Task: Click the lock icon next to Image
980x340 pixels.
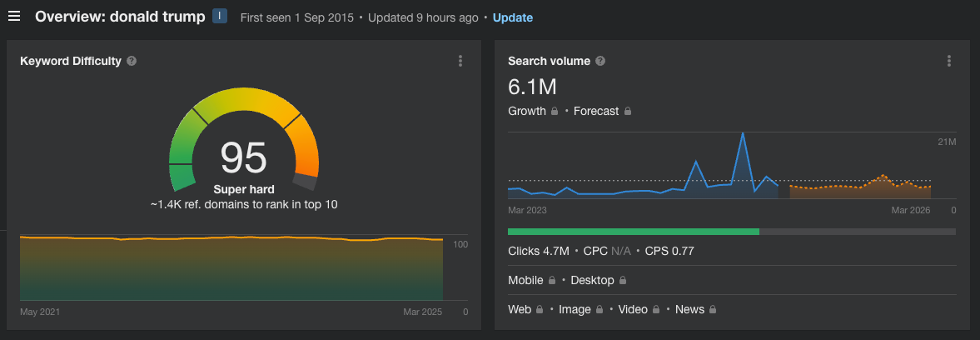Action: (599, 309)
